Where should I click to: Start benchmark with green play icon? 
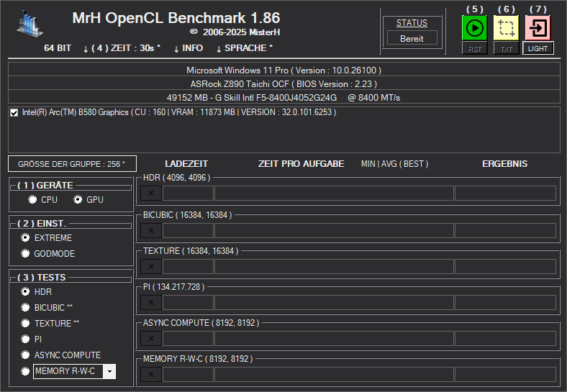point(474,28)
